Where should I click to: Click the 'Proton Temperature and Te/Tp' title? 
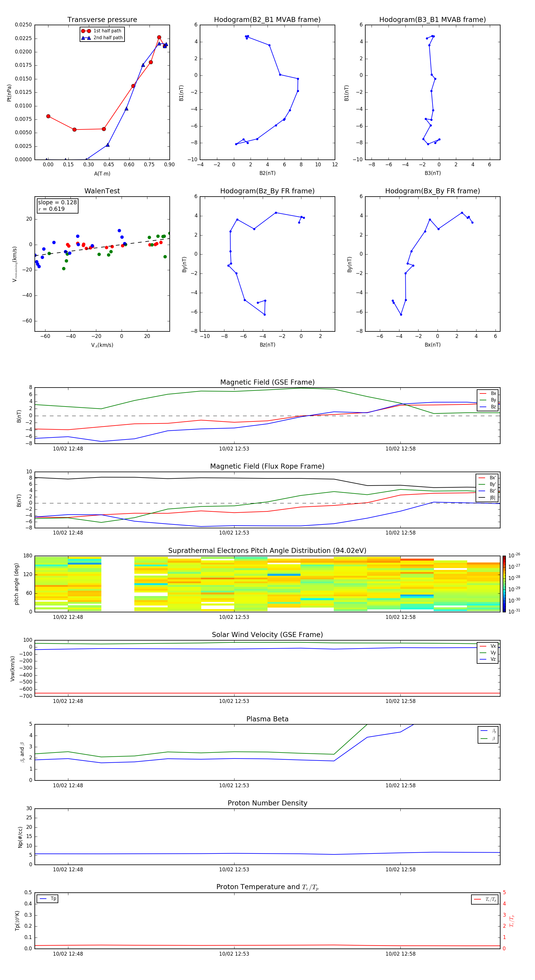(267, 887)
